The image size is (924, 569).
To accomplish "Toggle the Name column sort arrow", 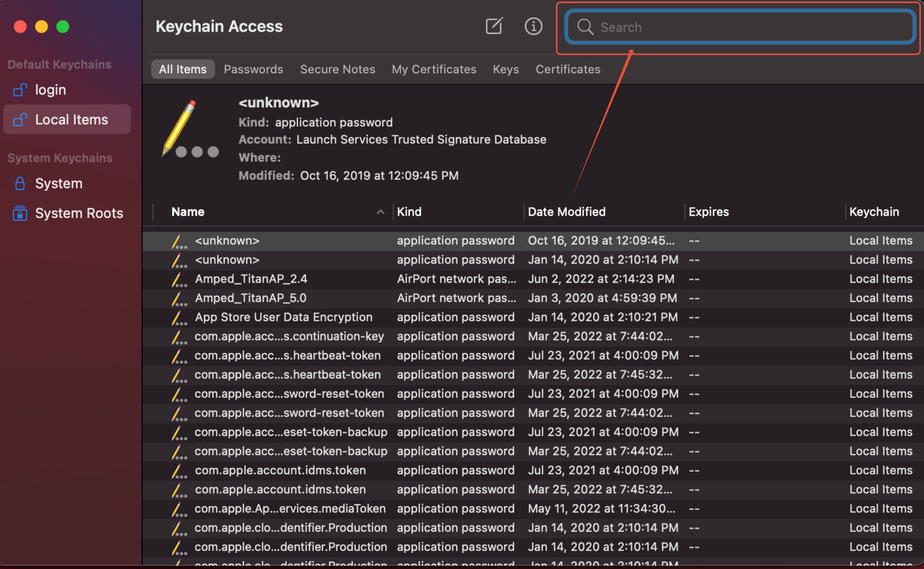I will click(380, 212).
